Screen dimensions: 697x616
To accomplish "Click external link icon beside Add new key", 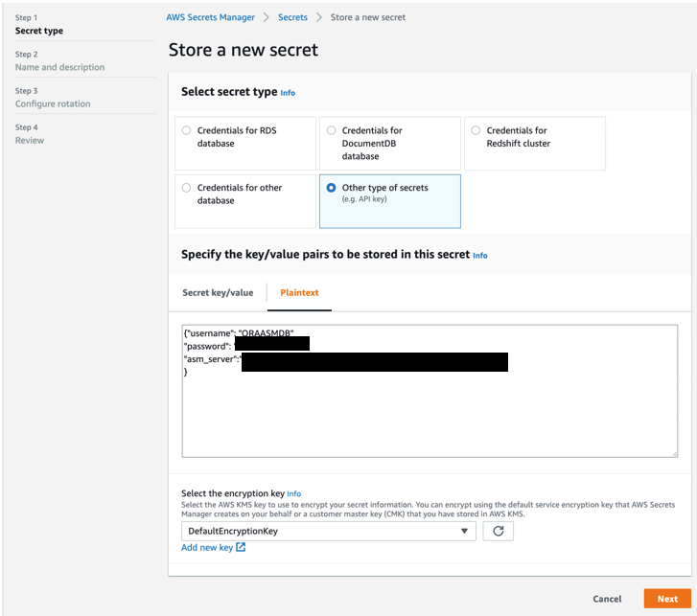I will tap(241, 547).
